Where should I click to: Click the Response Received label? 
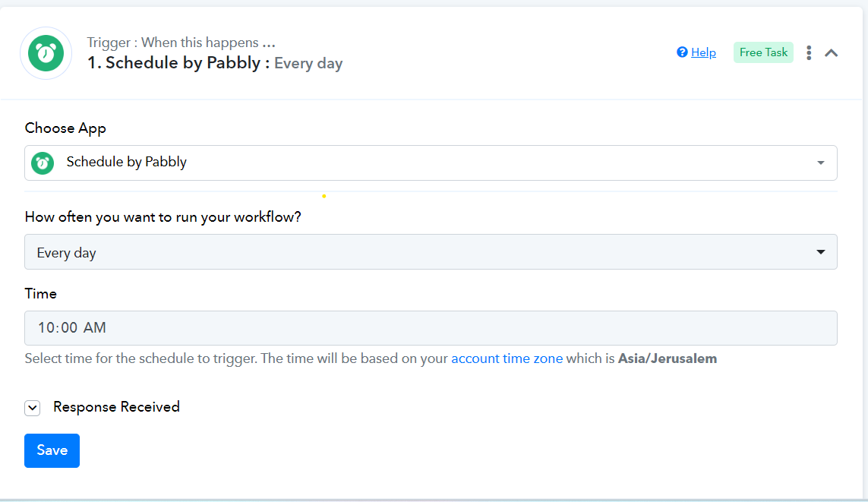116,407
